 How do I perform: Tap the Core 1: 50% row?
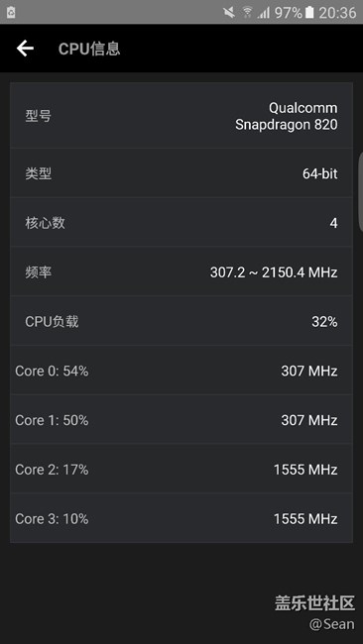pos(181,420)
